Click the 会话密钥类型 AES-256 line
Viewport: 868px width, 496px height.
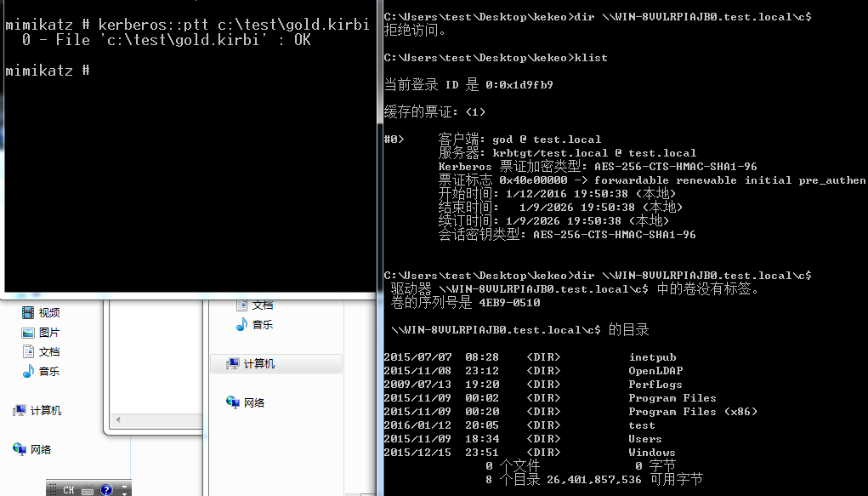click(567, 235)
